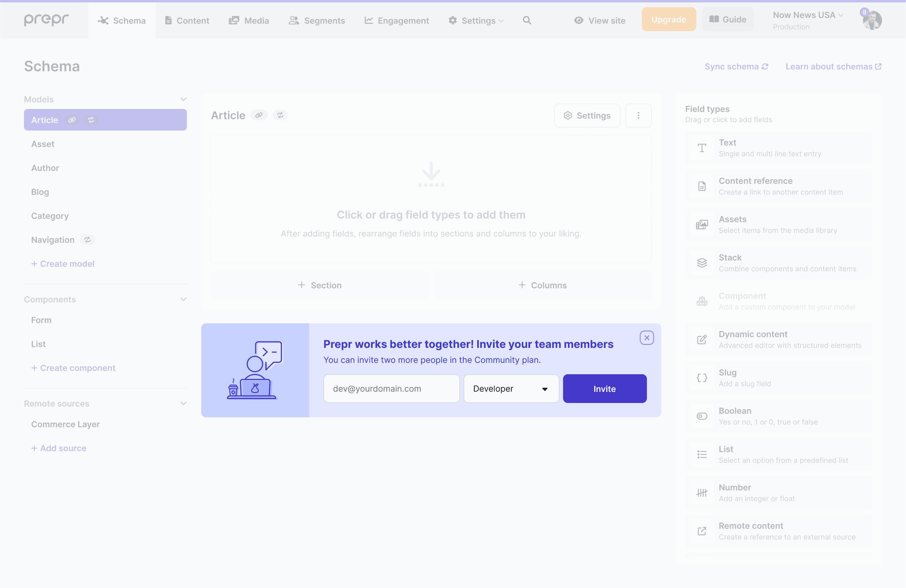Switch to the Engagement tab

coord(397,21)
